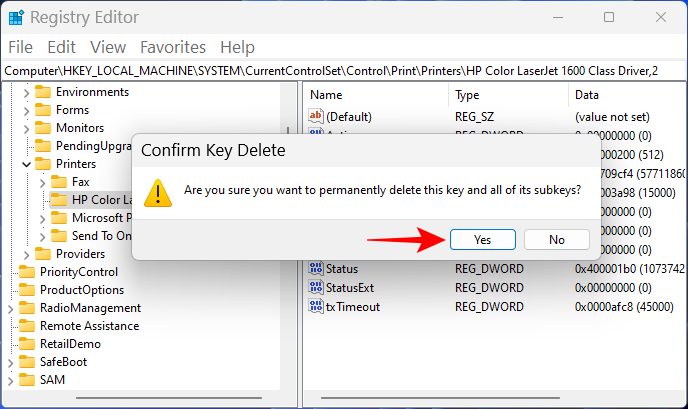Viewport: 688px width, 409px height.
Task: Select the txTimeout DWORD value icon
Action: (317, 307)
